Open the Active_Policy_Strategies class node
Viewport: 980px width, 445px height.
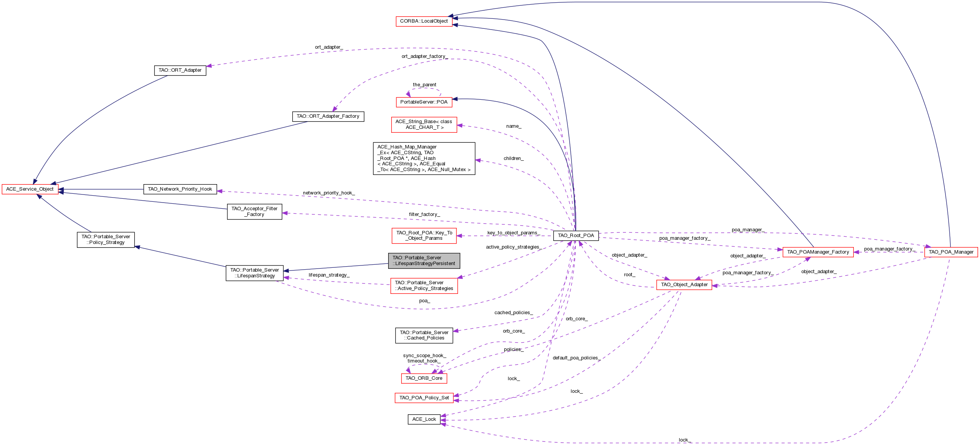pyautogui.click(x=424, y=286)
